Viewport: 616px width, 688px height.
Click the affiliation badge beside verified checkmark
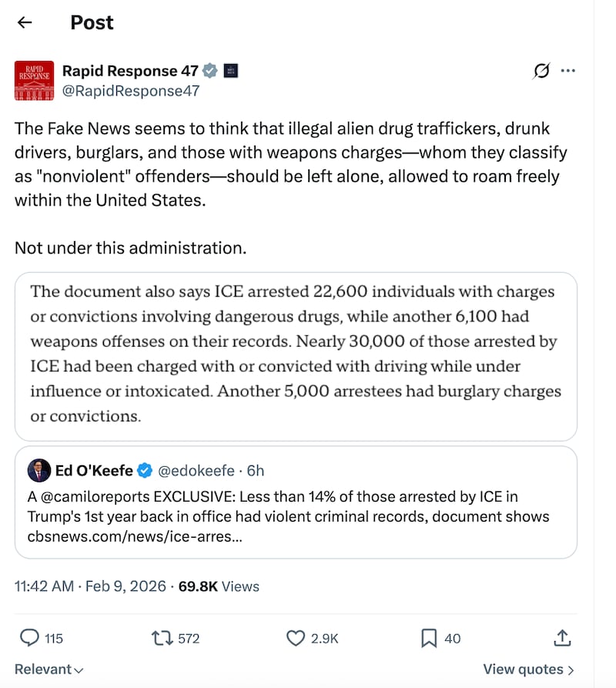[x=229, y=71]
